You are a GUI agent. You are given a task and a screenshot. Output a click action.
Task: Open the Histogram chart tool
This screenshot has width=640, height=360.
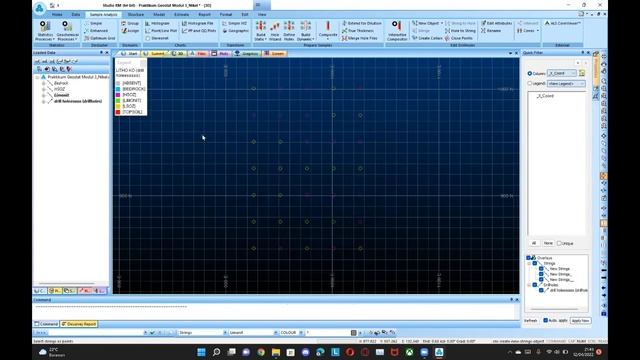[158, 23]
